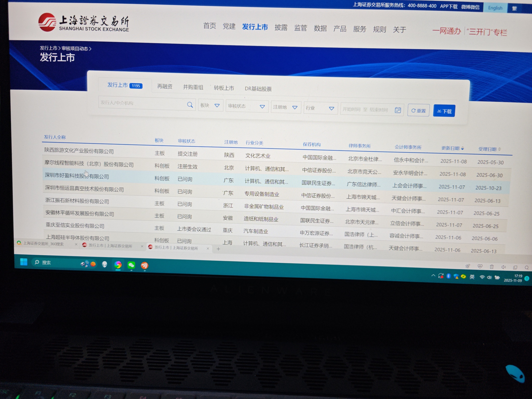Open the Alienware app in taskbar
This screenshot has width=532, height=399.
click(x=105, y=264)
